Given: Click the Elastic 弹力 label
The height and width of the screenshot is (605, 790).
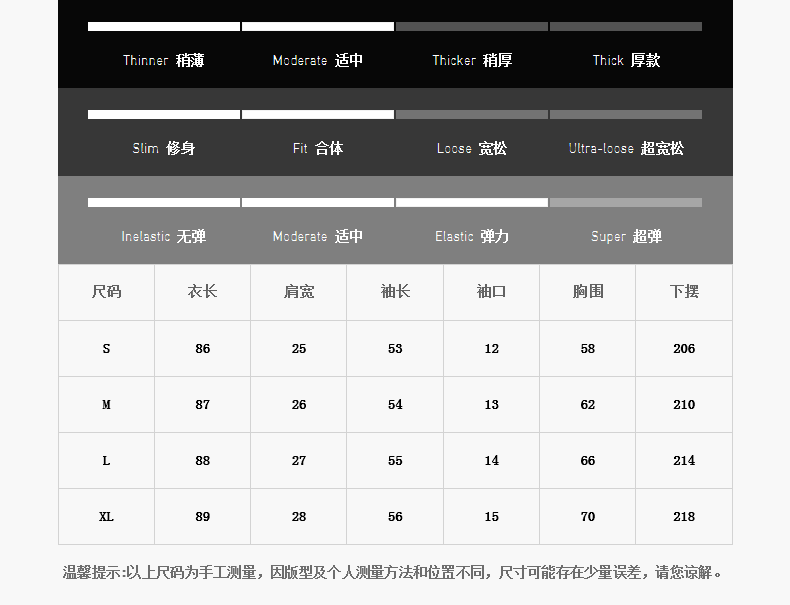Looking at the screenshot, I should pos(472,236).
